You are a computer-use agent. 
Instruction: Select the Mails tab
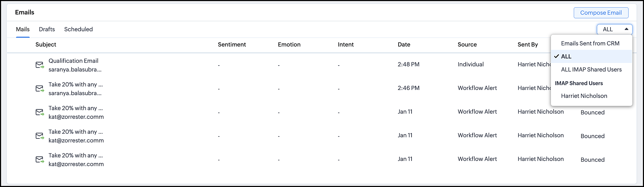pyautogui.click(x=23, y=29)
